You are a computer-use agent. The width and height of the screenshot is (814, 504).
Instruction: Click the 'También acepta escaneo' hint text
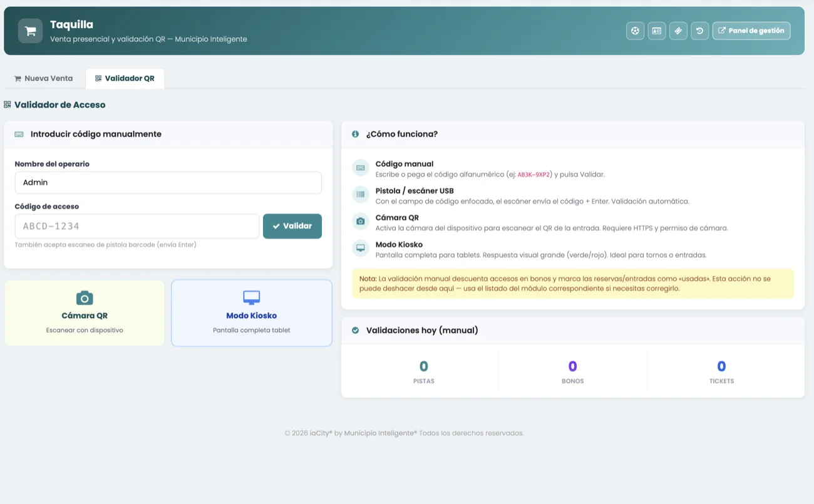[x=106, y=245]
